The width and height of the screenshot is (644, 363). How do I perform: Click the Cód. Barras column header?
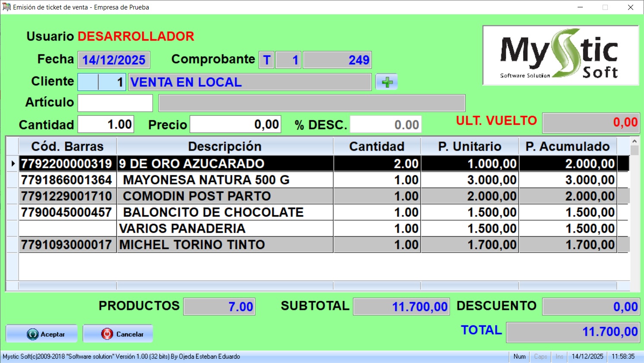pyautogui.click(x=67, y=146)
